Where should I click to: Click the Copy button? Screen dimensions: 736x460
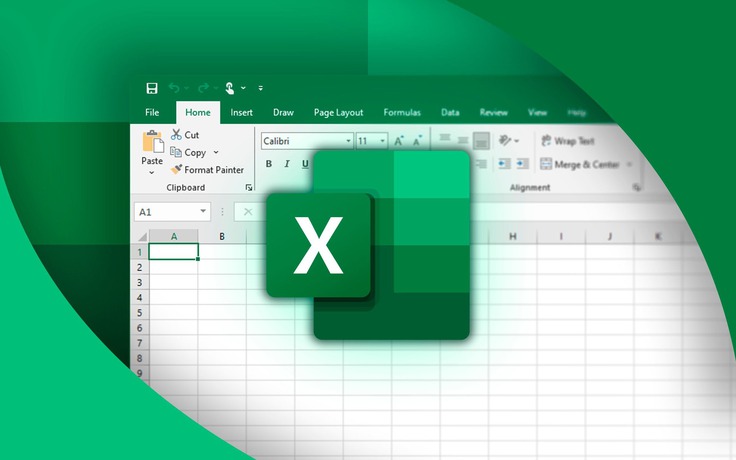point(188,152)
